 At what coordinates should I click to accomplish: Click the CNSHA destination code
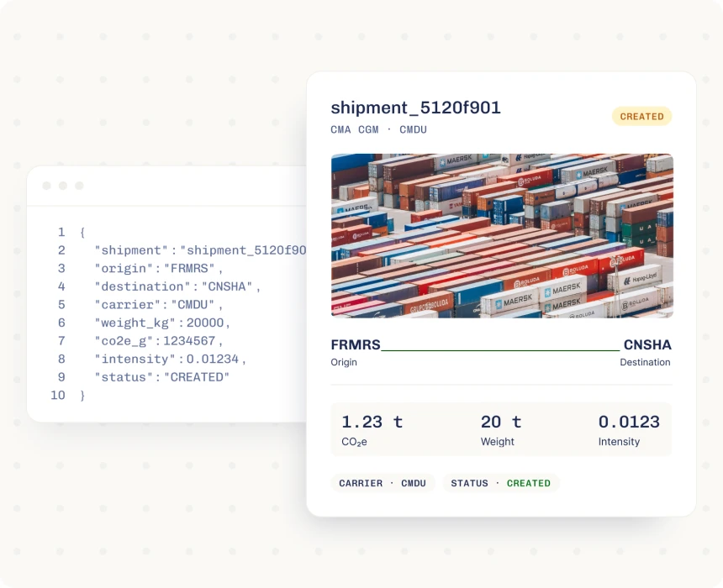tap(647, 344)
